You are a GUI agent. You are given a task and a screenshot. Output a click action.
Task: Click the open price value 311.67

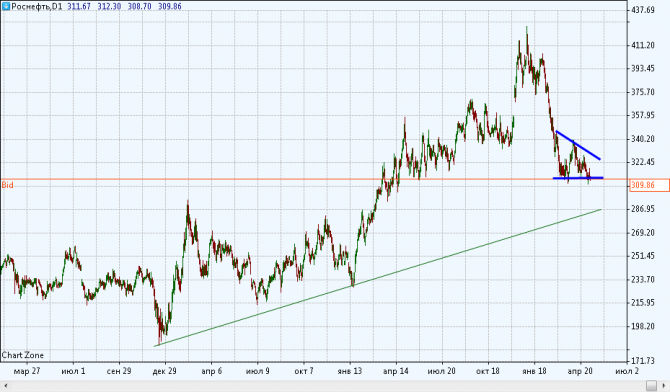point(79,6)
